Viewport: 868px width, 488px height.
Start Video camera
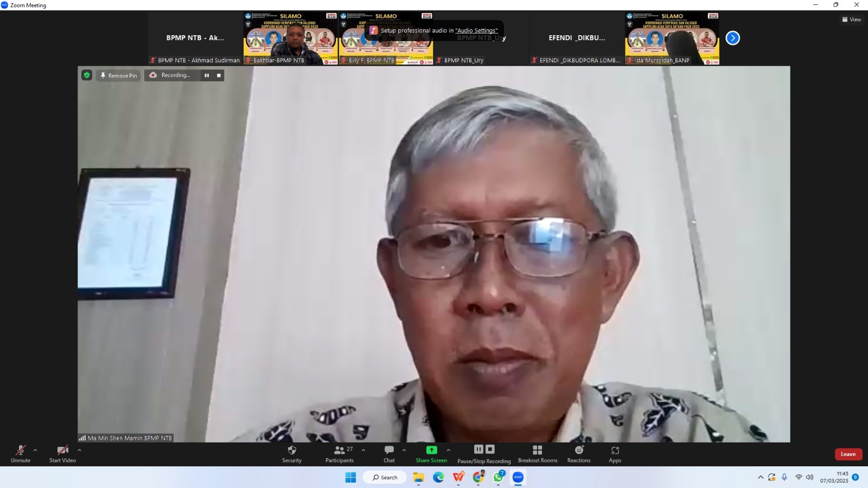coord(62,454)
